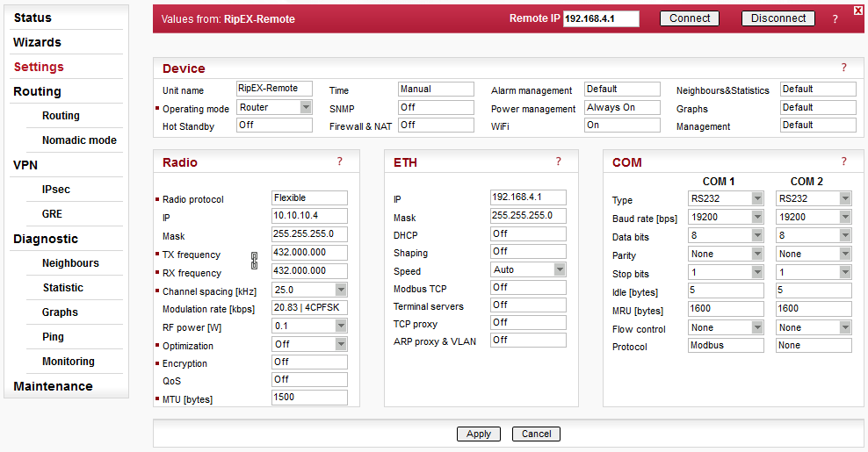The height and width of the screenshot is (452, 868).
Task: Open the Power management setting
Action: (622, 107)
